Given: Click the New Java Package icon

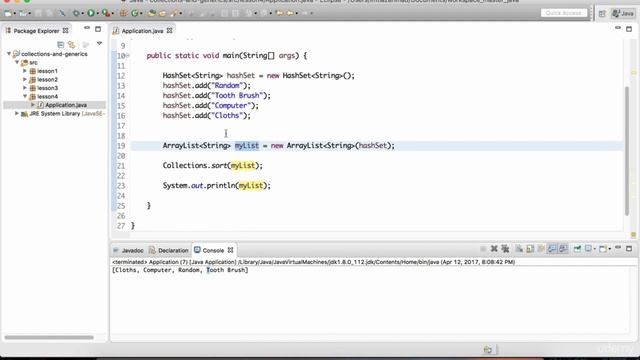Looking at the screenshot, I should (123, 13).
